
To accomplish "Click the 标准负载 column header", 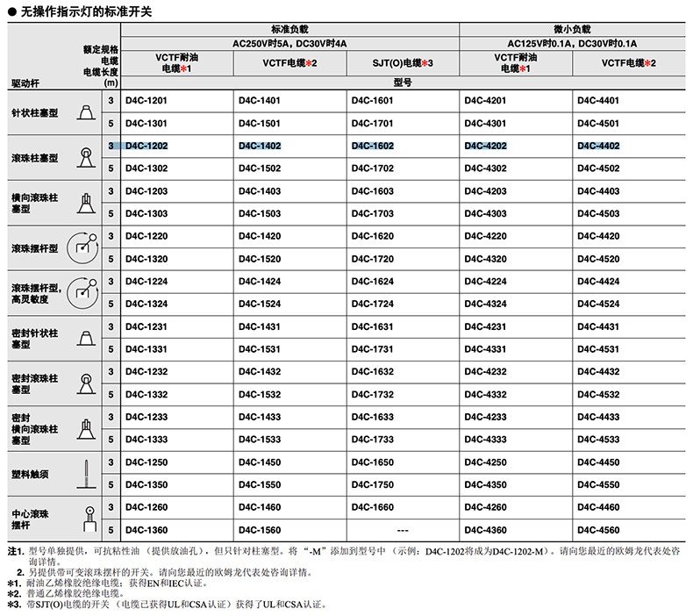I will pos(289,28).
